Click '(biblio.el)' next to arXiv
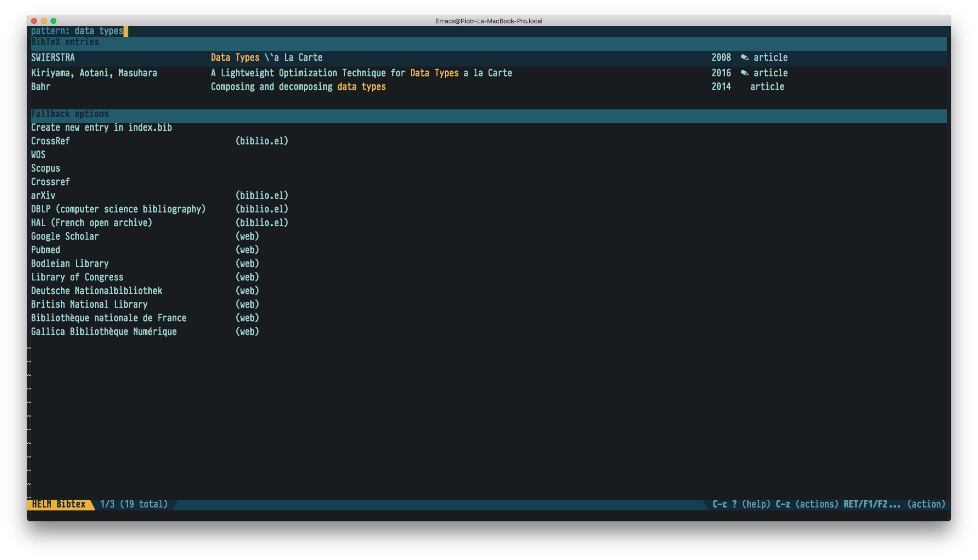The image size is (978, 560). point(262,195)
